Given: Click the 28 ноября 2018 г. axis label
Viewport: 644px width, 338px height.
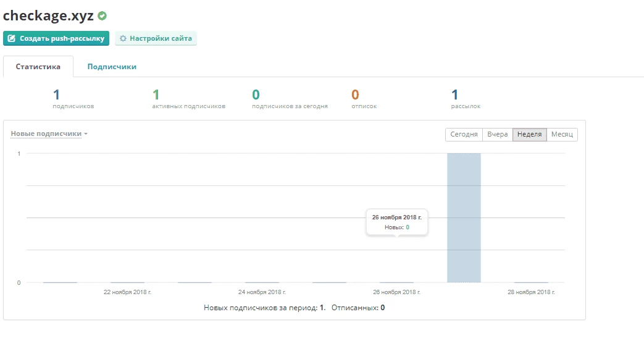Looking at the screenshot, I should (531, 292).
